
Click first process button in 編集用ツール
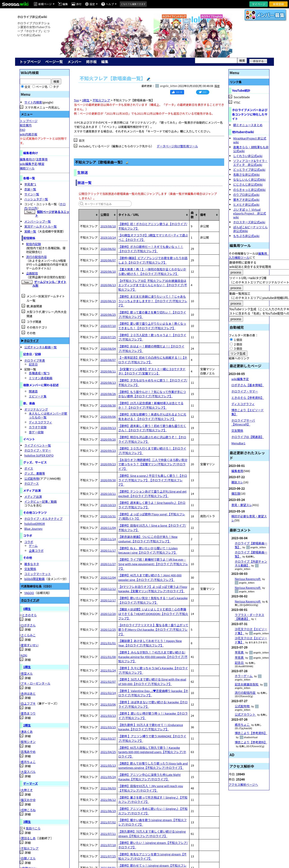click(236, 272)
